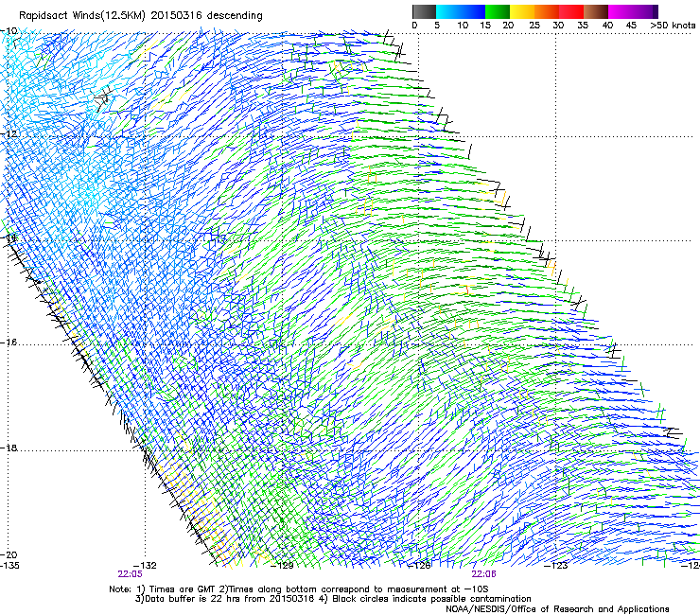Click the green 15-20 knots legend swatch

498,11
